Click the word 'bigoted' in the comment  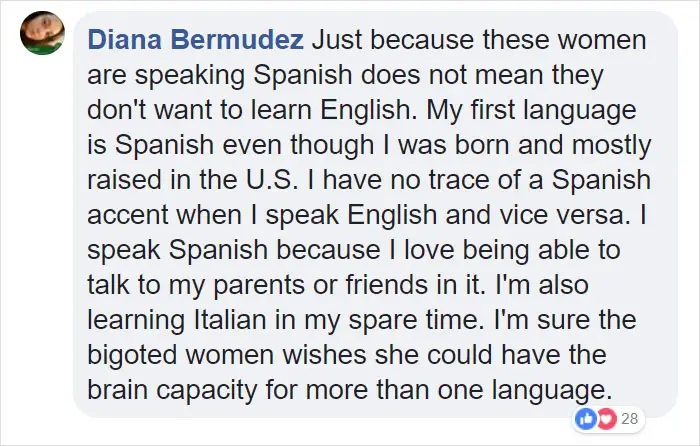coord(132,355)
